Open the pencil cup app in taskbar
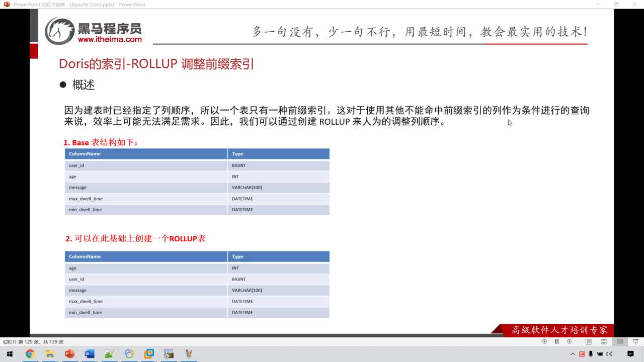The image size is (644, 362). (x=189, y=354)
